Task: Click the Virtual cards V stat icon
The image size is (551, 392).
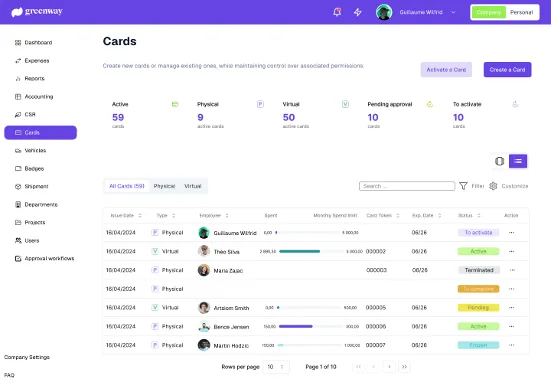Action: (345, 104)
